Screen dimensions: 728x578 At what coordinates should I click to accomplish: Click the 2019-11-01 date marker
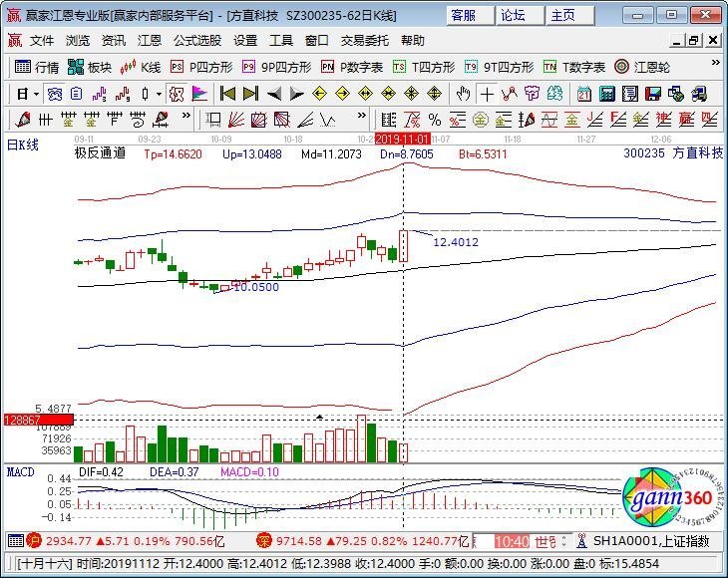click(403, 139)
